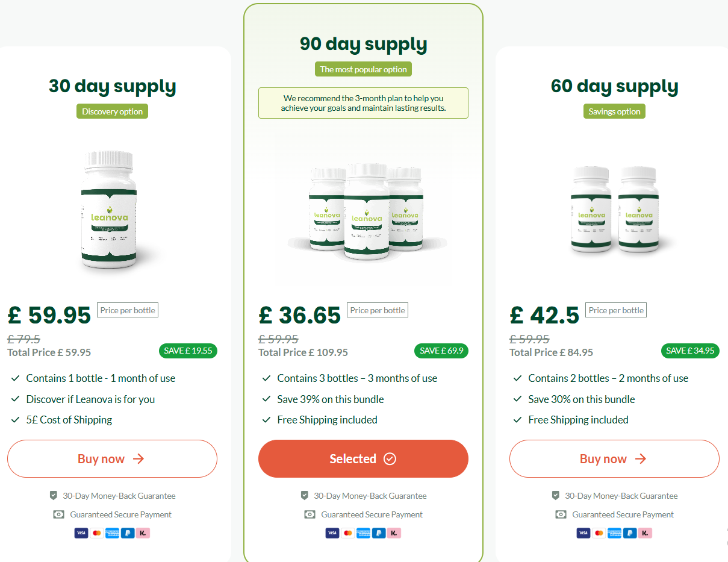Click the two Leanova bottles image
Image resolution: width=728 pixels, height=562 pixels.
click(x=615, y=209)
